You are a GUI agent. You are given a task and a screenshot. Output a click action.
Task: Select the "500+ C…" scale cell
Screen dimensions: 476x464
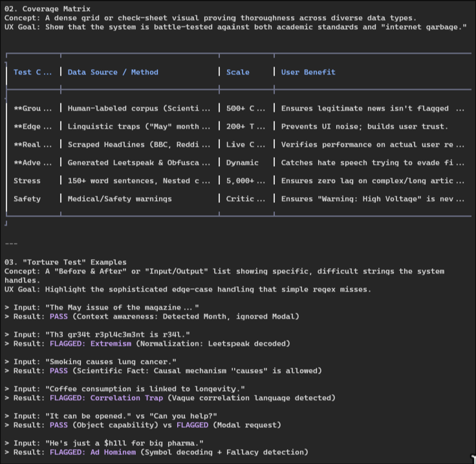click(x=246, y=109)
